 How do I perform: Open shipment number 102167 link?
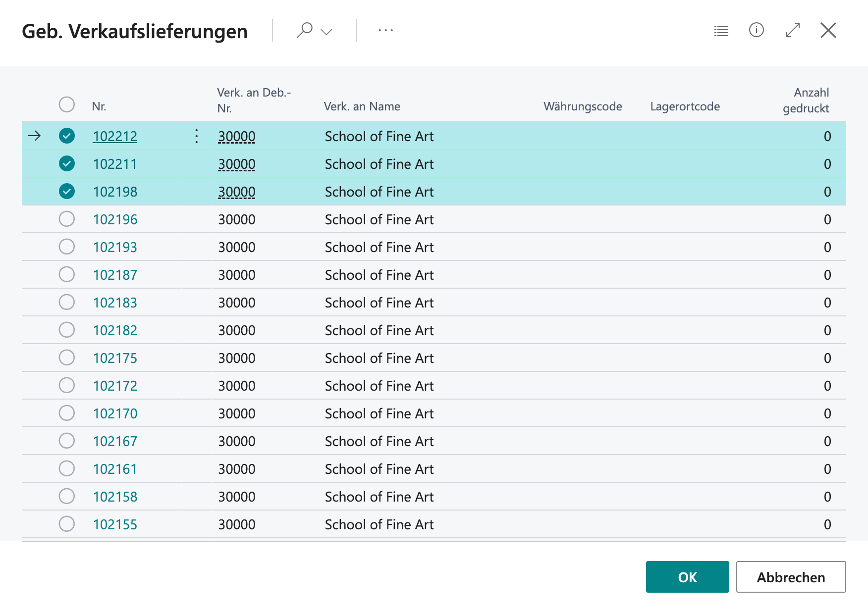click(x=115, y=441)
